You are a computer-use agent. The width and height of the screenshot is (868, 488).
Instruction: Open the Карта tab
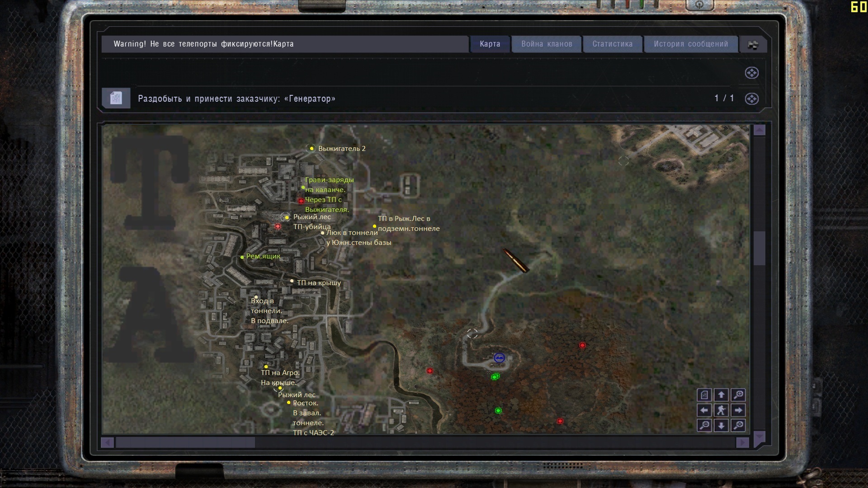pyautogui.click(x=490, y=44)
